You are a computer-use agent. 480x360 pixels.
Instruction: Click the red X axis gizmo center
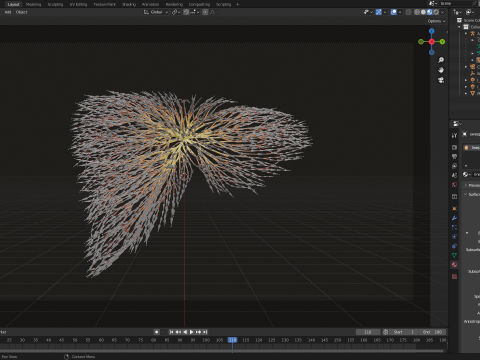pyautogui.click(x=432, y=42)
